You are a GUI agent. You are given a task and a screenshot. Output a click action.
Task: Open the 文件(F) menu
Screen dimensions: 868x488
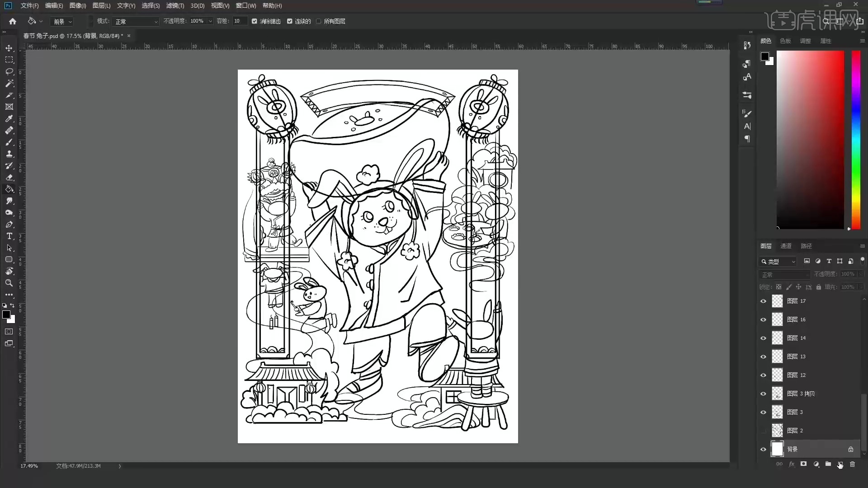click(x=29, y=5)
